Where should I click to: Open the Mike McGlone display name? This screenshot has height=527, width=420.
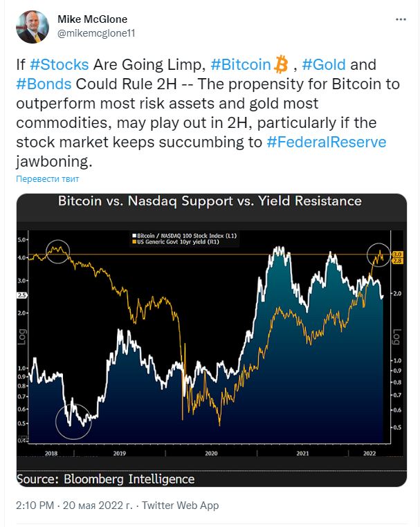(x=93, y=19)
